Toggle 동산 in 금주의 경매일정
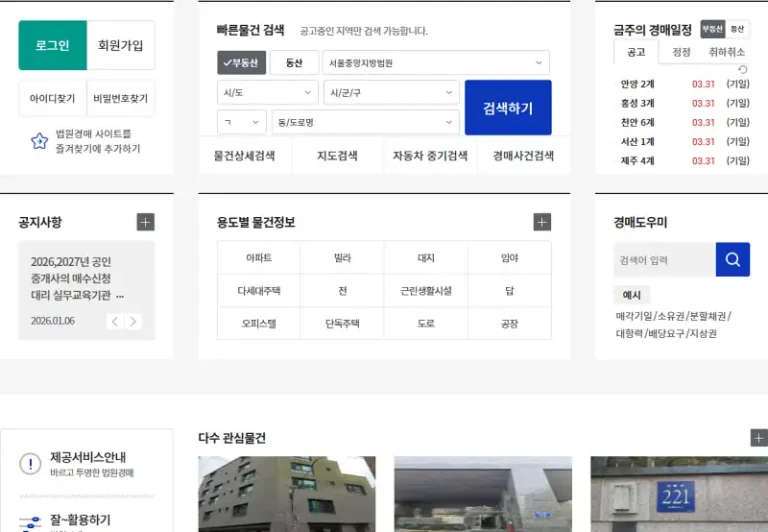This screenshot has width=768, height=532. (737, 29)
